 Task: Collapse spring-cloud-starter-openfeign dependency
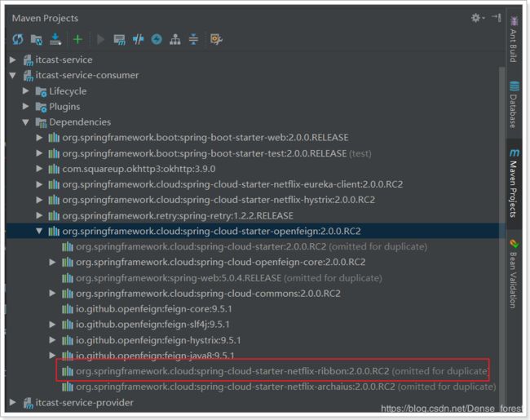39,231
